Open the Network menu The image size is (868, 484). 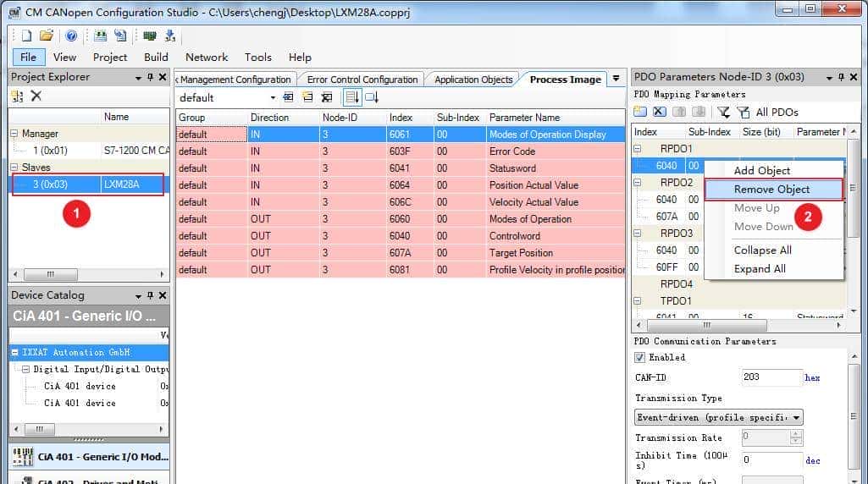point(207,57)
